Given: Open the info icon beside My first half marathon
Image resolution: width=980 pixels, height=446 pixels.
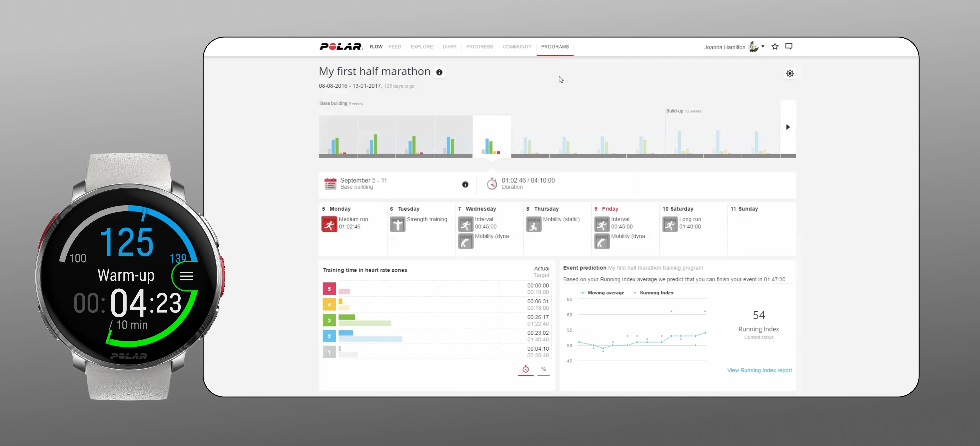Looking at the screenshot, I should (x=439, y=72).
